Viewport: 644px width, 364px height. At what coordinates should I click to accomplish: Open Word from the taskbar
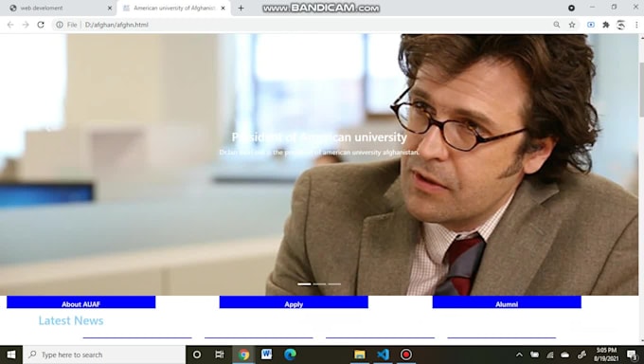pos(266,355)
